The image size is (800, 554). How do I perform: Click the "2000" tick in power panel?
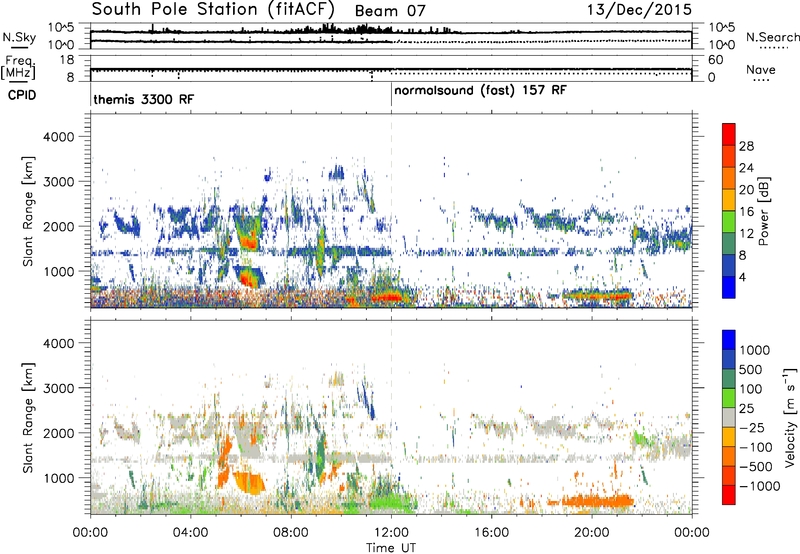pos(59,226)
